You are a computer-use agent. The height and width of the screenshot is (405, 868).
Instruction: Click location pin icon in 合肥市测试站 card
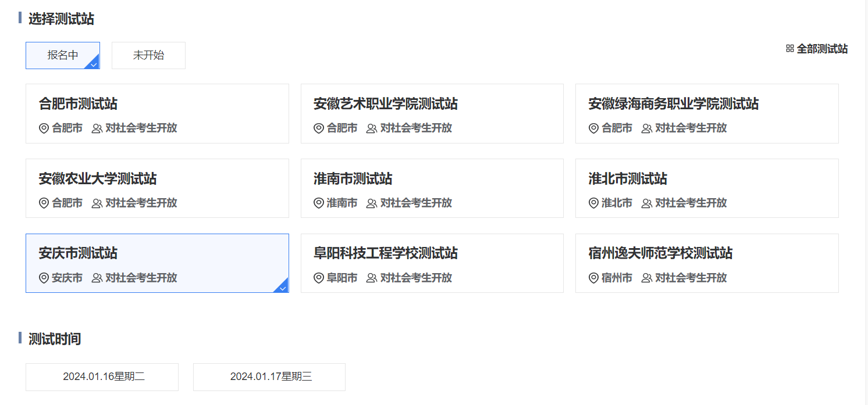(x=44, y=128)
